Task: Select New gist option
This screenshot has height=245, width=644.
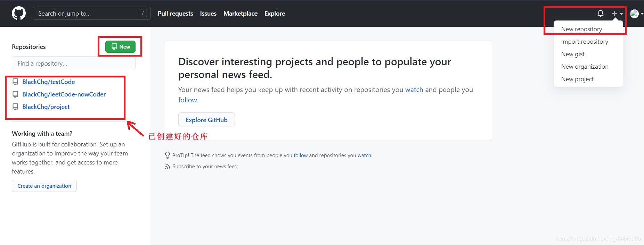Action: click(573, 54)
